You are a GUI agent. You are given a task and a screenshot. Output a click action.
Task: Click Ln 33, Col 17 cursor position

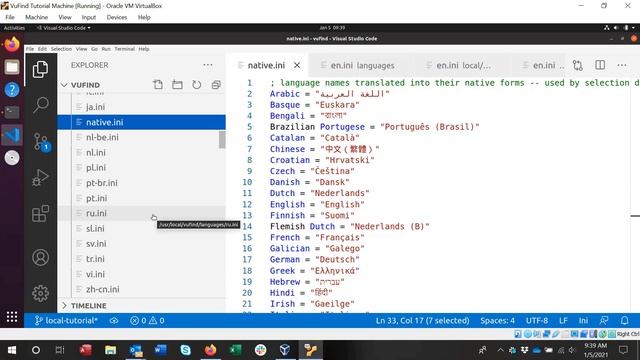(x=422, y=320)
